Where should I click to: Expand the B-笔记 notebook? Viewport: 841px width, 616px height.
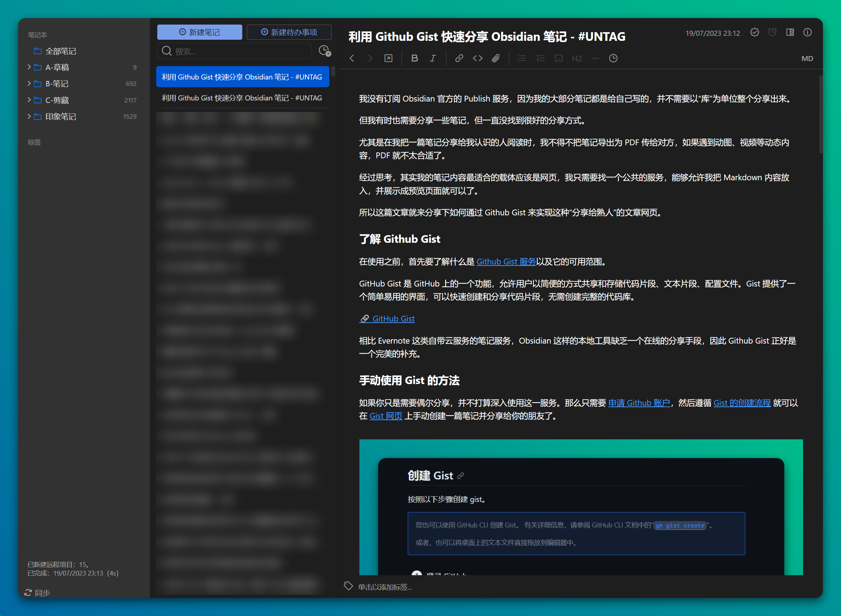click(x=29, y=83)
